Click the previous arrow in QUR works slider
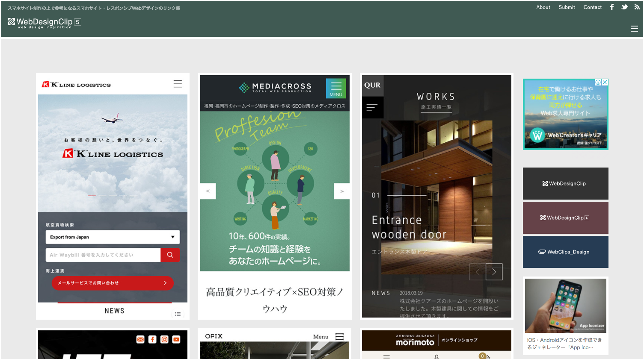 [x=478, y=272]
